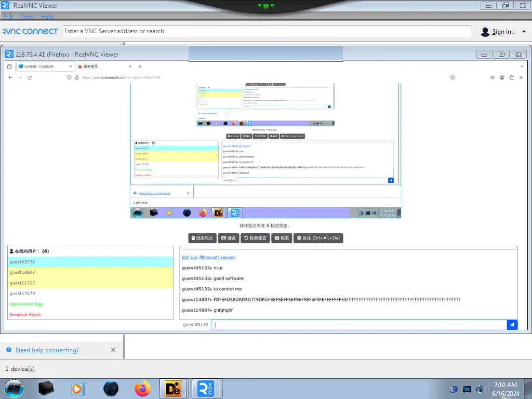Click the black box app icon on taskbar

point(46,389)
